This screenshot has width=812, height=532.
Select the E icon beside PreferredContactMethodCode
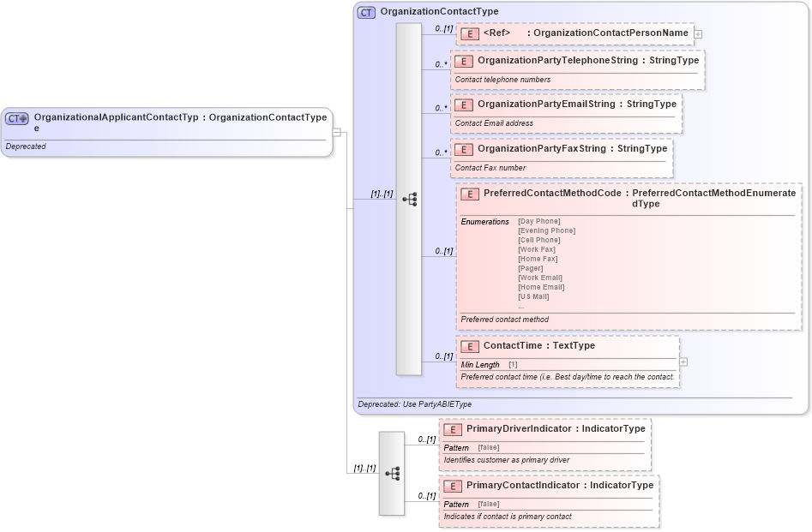pos(469,194)
